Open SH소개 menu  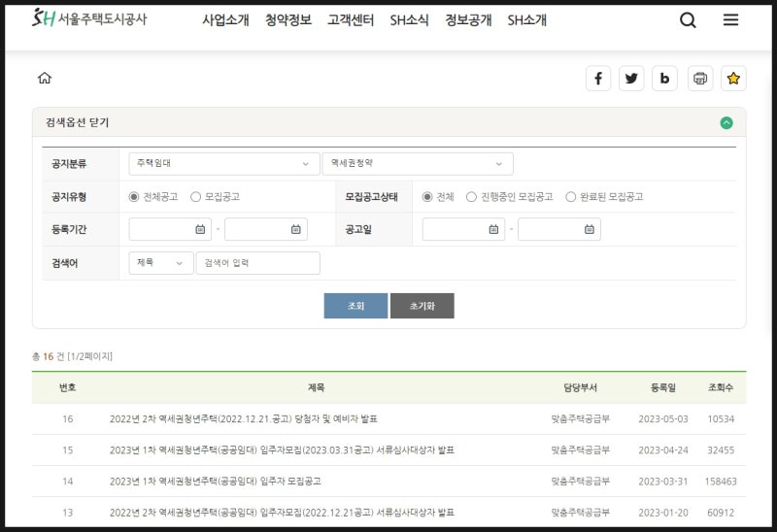(x=526, y=20)
